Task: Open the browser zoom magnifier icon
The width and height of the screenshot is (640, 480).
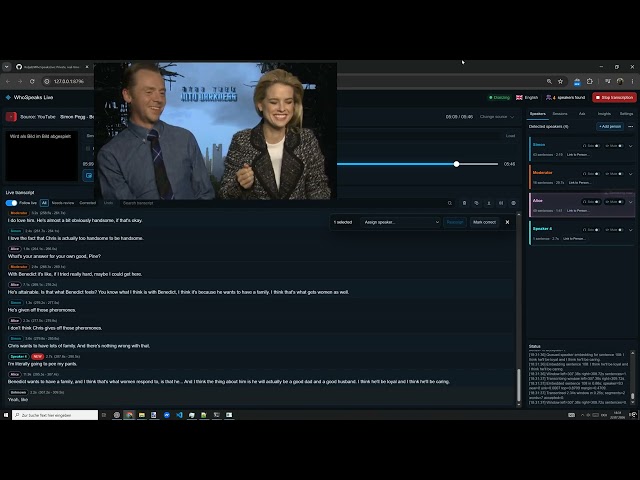Action: point(549,81)
